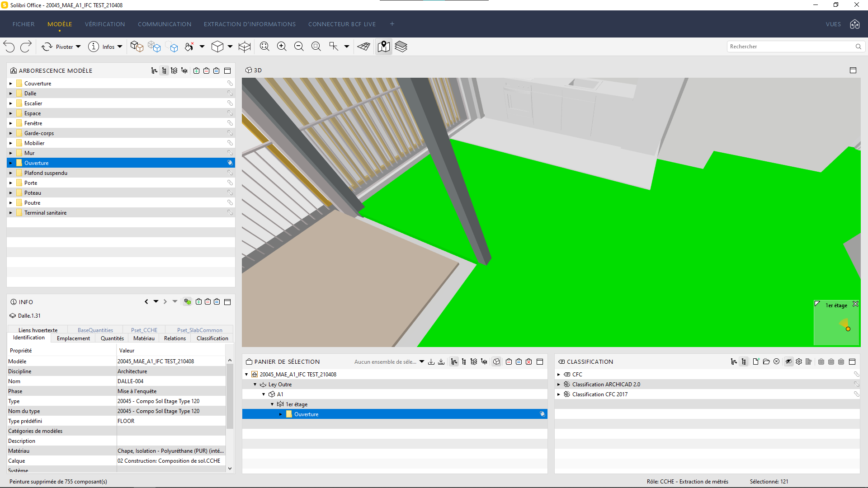Open the Pset_CCHE property tab
This screenshot has width=868, height=488.
pos(144,330)
